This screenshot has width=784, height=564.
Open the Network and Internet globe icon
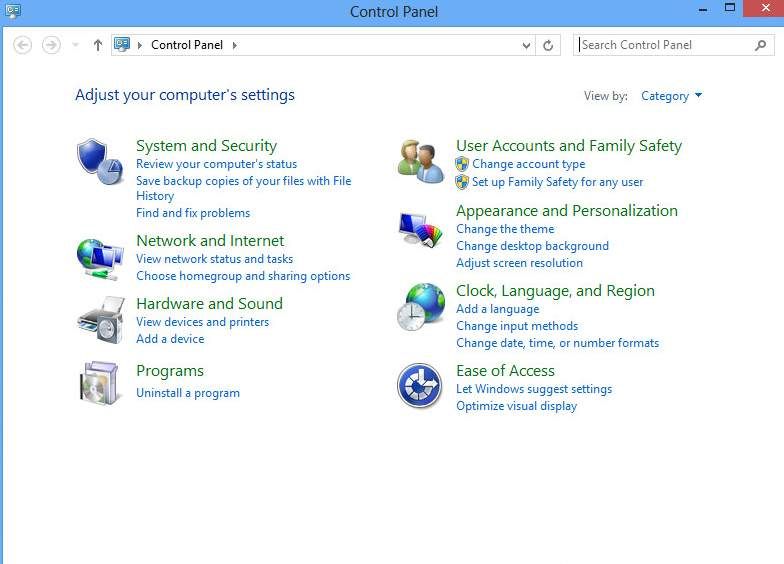[x=99, y=257]
